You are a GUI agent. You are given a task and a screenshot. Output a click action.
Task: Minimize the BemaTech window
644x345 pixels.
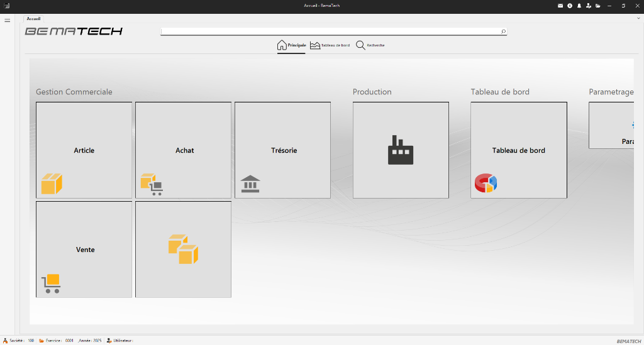[609, 6]
